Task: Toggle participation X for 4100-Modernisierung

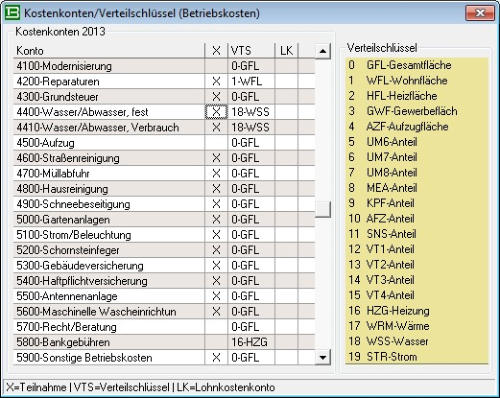Action: click(216, 66)
